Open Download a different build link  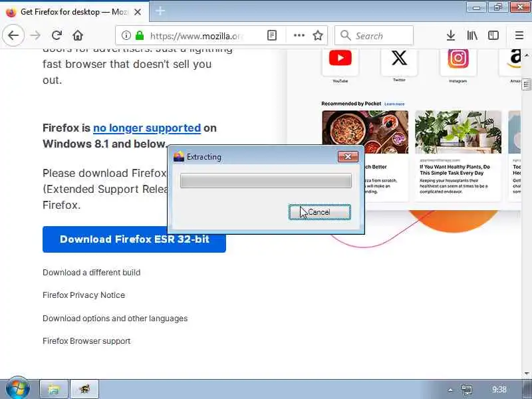click(x=91, y=273)
